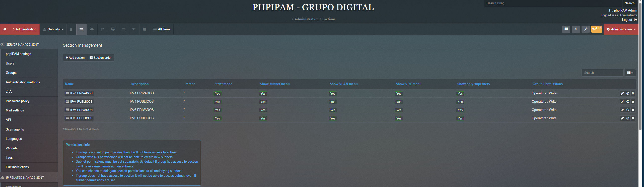Open clock icon for IPv6 PUBLICOS row
644x187 pixels.
pos(628,118)
